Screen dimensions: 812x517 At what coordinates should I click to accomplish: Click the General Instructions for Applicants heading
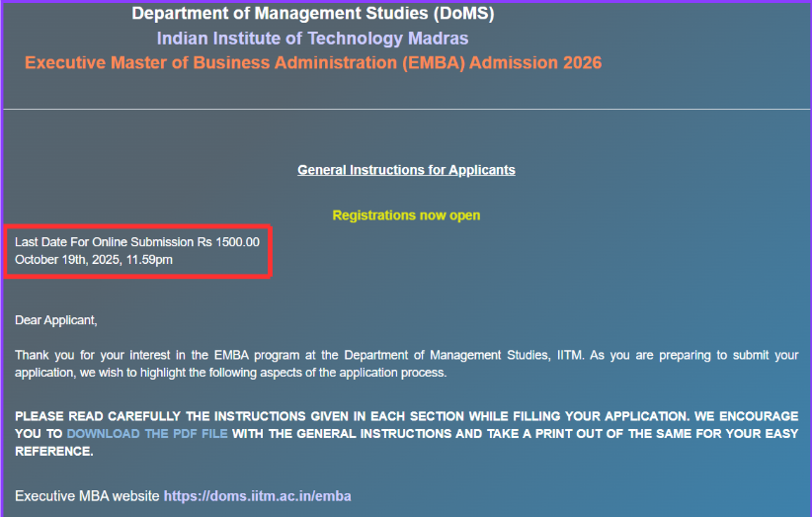pos(406,170)
